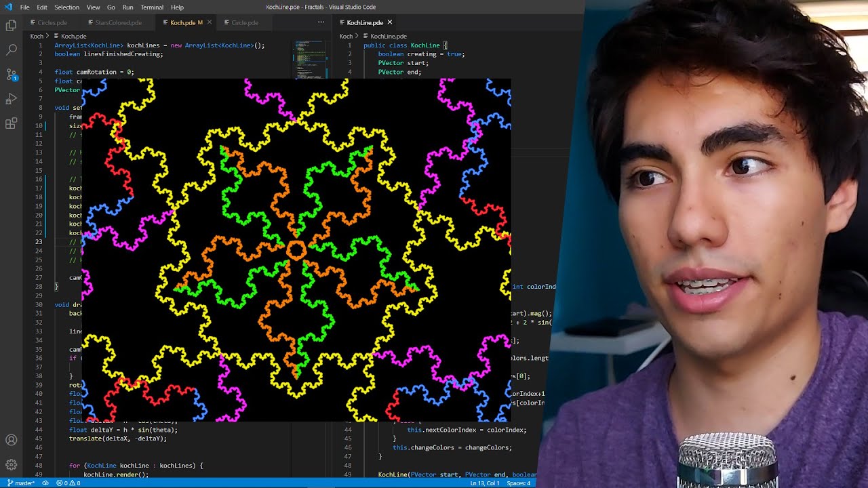Close the KochLine.pde tab
Image resolution: width=868 pixels, height=488 pixels.
tap(389, 22)
